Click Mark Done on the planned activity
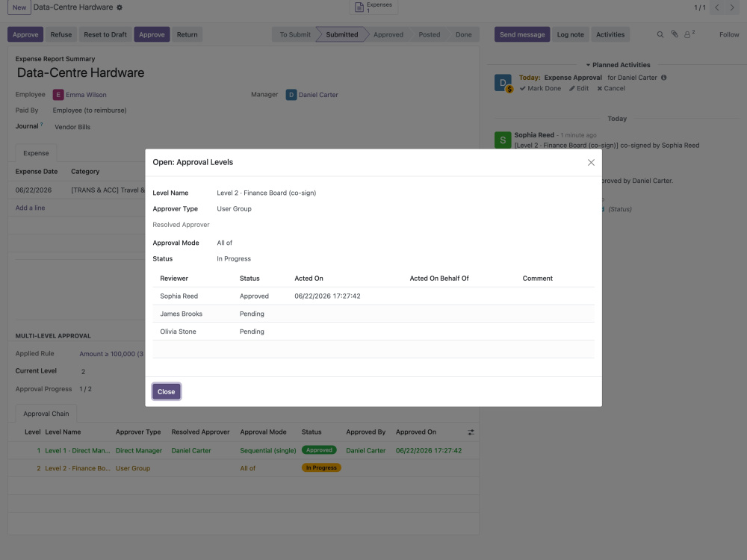Viewport: 747px width, 560px height. coord(540,89)
